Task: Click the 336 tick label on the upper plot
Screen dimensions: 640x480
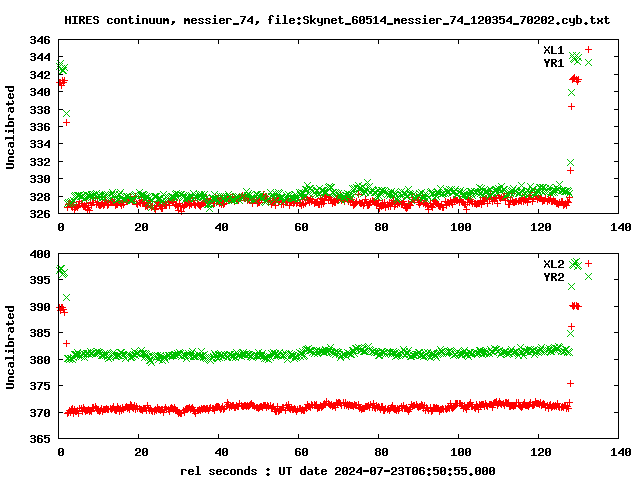Action: 40,127
